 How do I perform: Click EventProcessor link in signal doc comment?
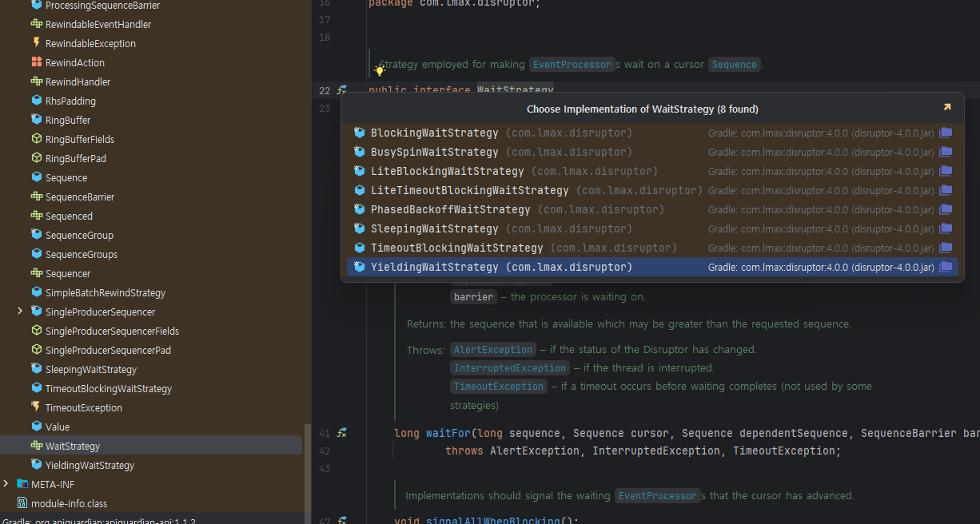point(657,495)
